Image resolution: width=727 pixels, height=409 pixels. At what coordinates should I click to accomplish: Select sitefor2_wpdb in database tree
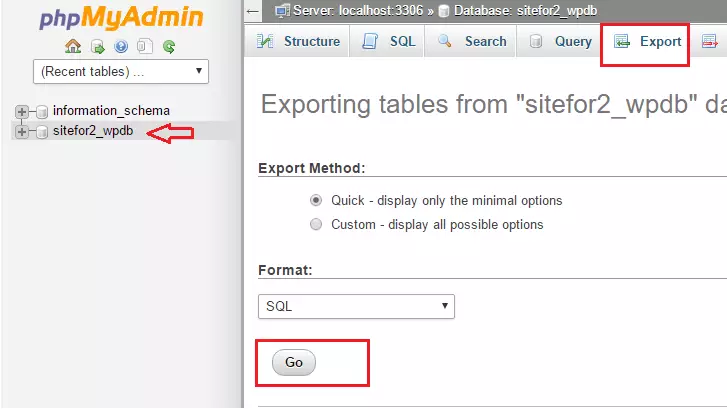point(93,131)
